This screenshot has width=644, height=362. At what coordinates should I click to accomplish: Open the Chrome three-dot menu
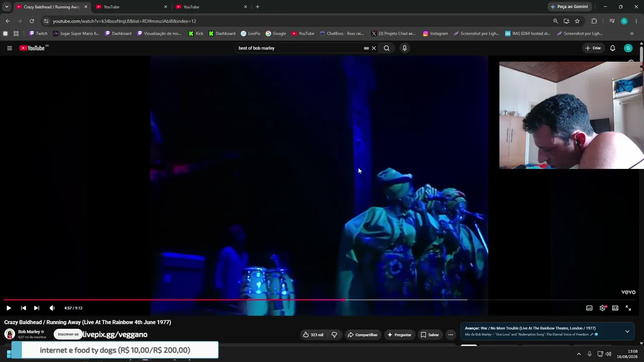click(636, 21)
